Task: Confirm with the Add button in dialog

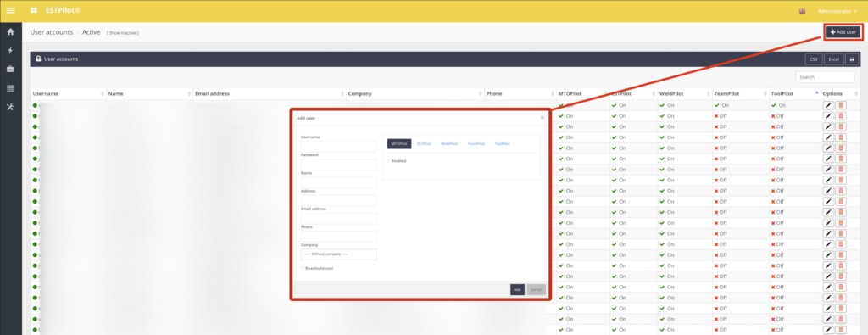Action: pos(517,289)
